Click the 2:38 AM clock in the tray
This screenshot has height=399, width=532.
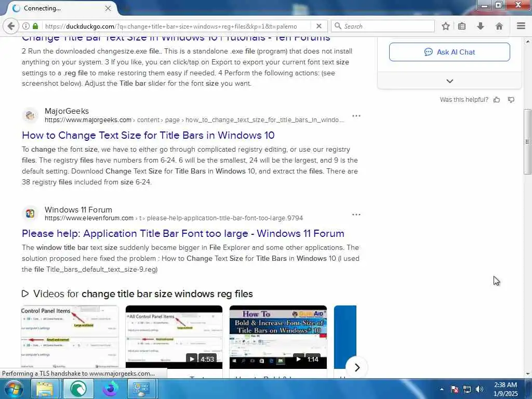coord(506,385)
